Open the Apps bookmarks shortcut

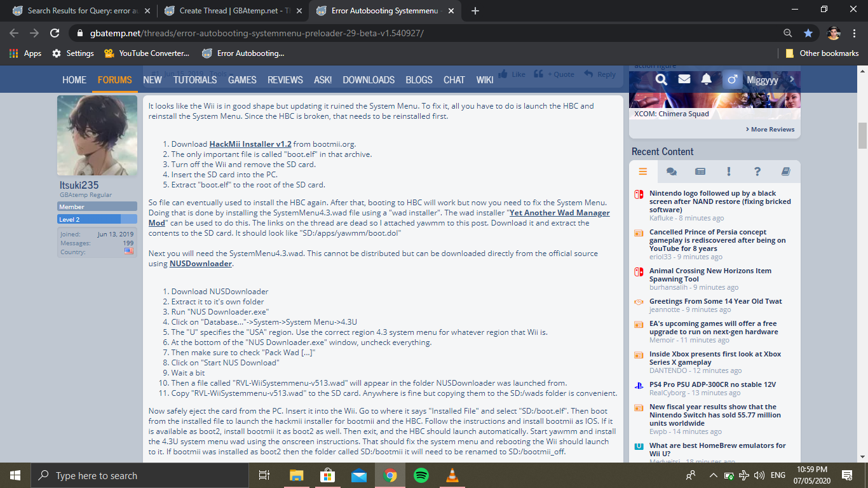(26, 53)
